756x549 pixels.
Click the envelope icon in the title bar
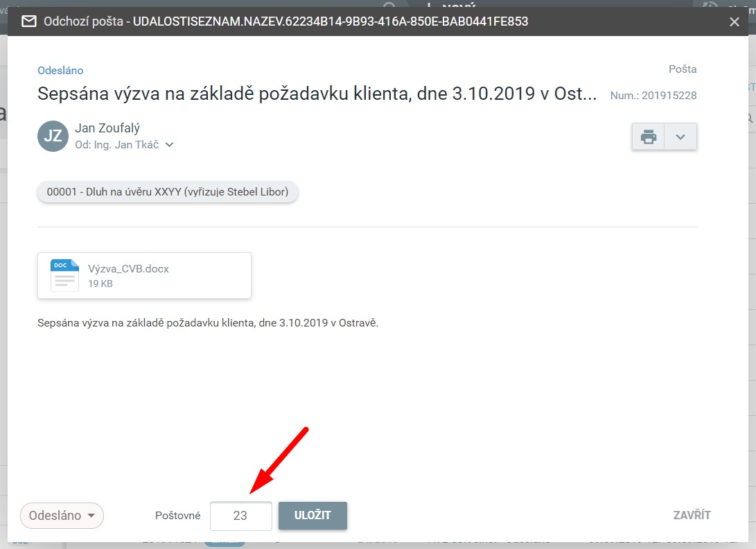point(28,21)
